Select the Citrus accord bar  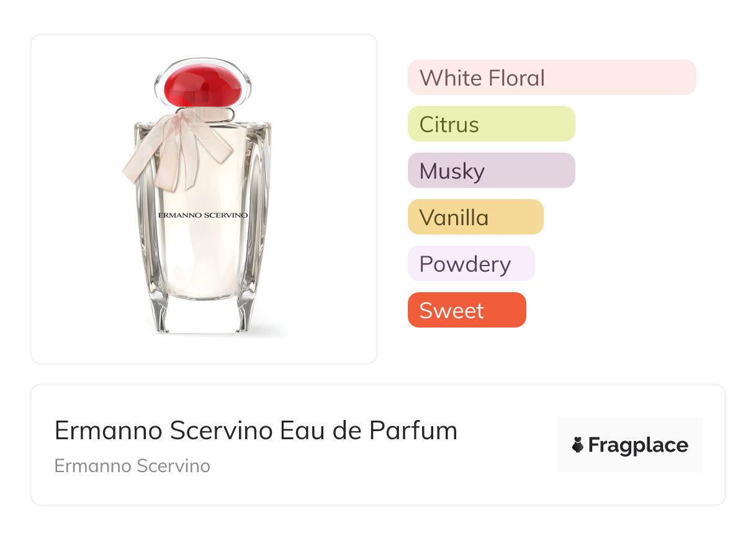[x=491, y=124]
